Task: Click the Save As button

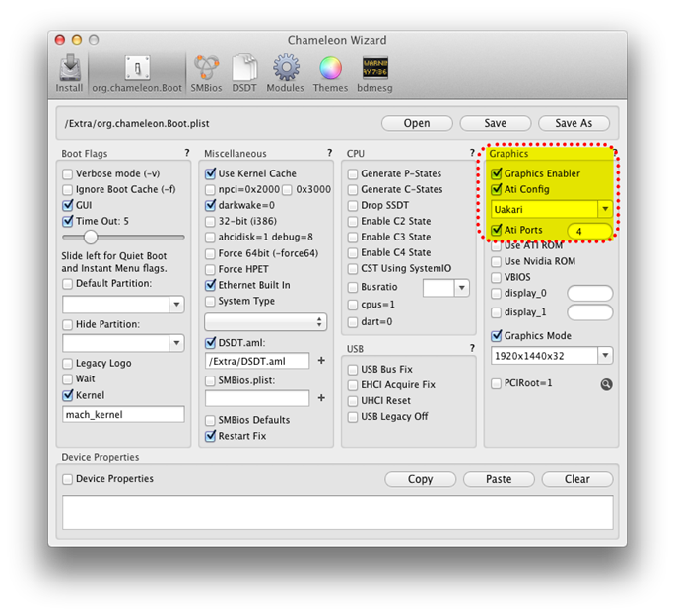Action: [x=574, y=123]
